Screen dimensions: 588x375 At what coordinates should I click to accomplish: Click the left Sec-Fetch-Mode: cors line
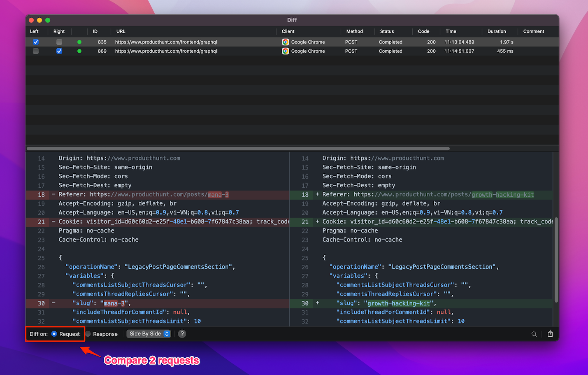point(93,177)
